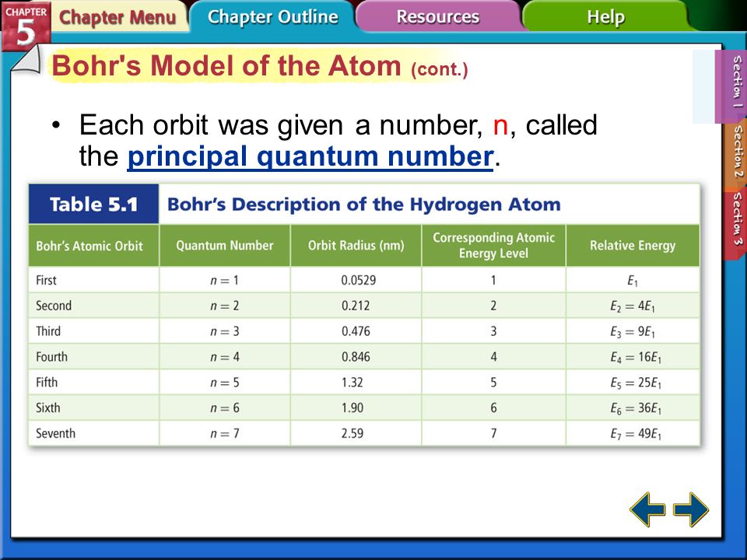The width and height of the screenshot is (747, 560).
Task: Click the 0.212 radius value
Action: pyautogui.click(x=356, y=306)
